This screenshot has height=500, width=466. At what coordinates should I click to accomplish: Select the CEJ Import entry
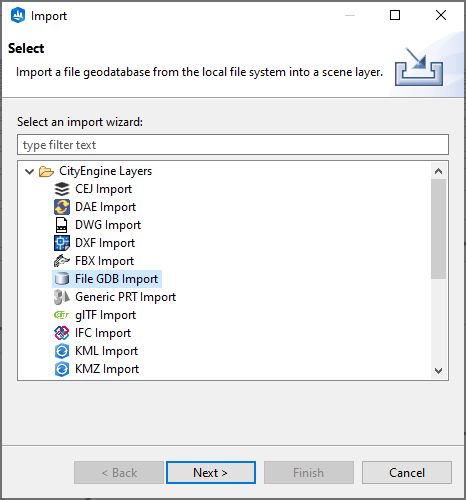pyautogui.click(x=103, y=189)
